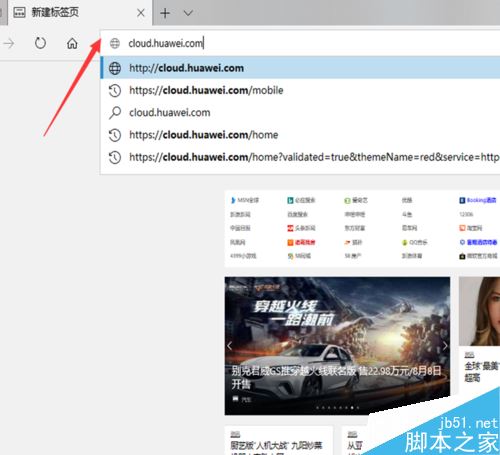Choose the http://cloud.huawei.com suggestion

[300, 68]
